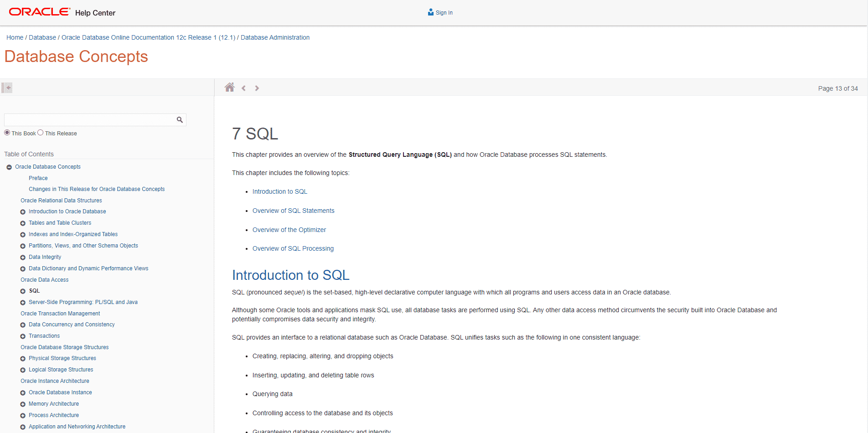This screenshot has width=868, height=433.
Task: Click the Database breadcrumb link
Action: pos(42,37)
